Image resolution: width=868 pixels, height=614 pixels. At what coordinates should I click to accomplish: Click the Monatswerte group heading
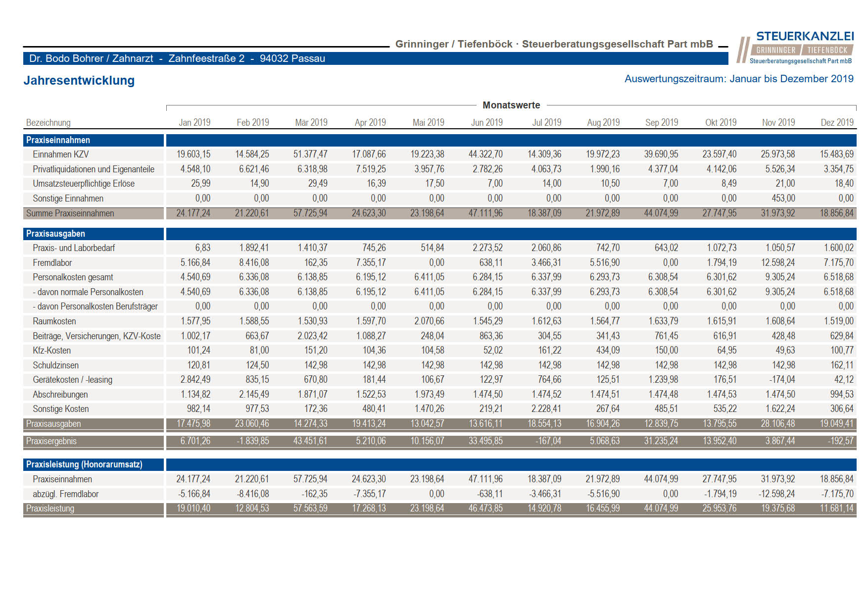tap(511, 105)
